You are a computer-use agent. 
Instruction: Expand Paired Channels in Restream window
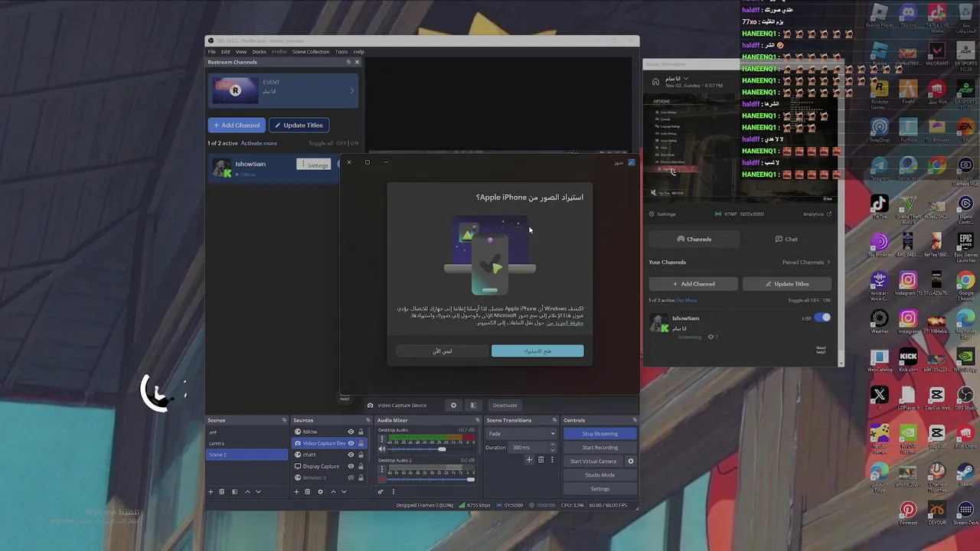[806, 262]
